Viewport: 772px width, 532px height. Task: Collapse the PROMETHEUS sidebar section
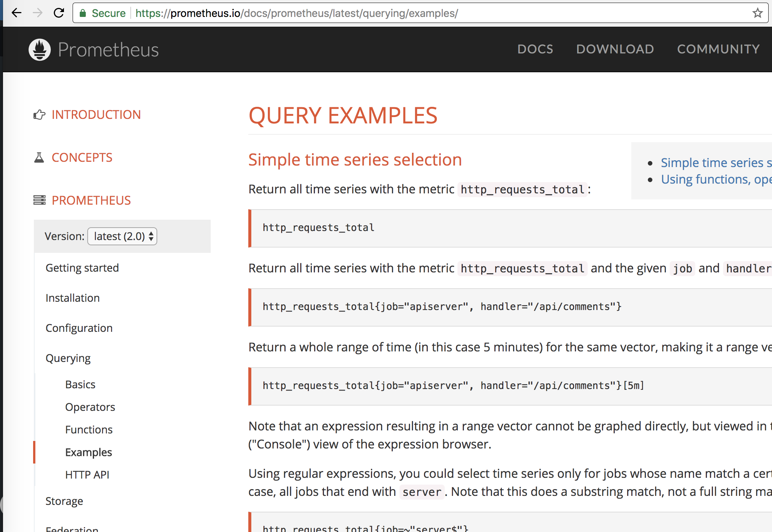(91, 200)
